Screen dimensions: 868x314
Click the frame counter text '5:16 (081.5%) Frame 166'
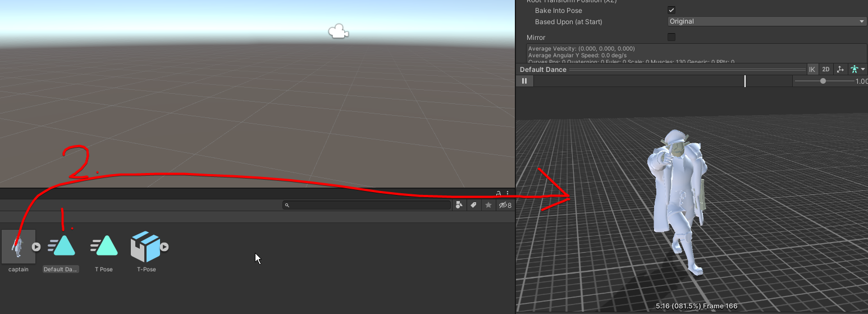(x=696, y=306)
